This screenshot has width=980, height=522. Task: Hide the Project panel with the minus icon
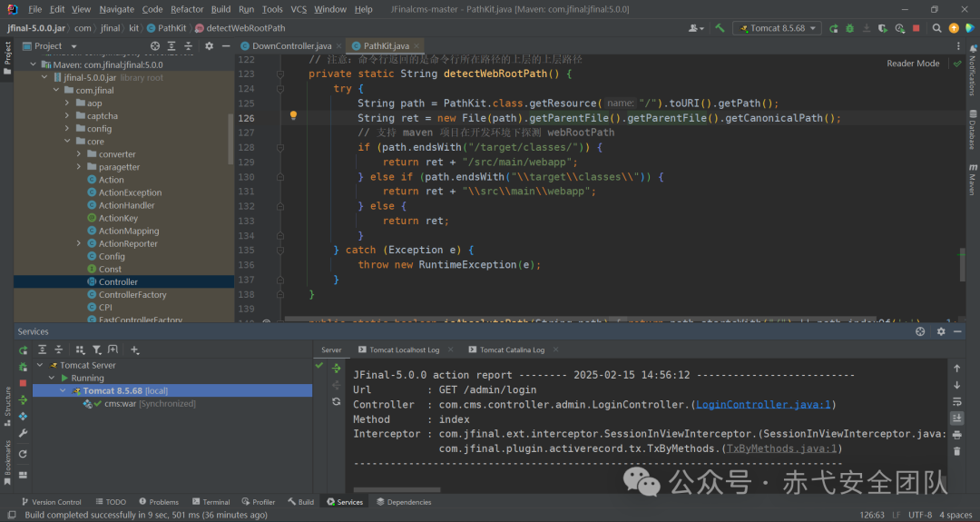(x=226, y=45)
